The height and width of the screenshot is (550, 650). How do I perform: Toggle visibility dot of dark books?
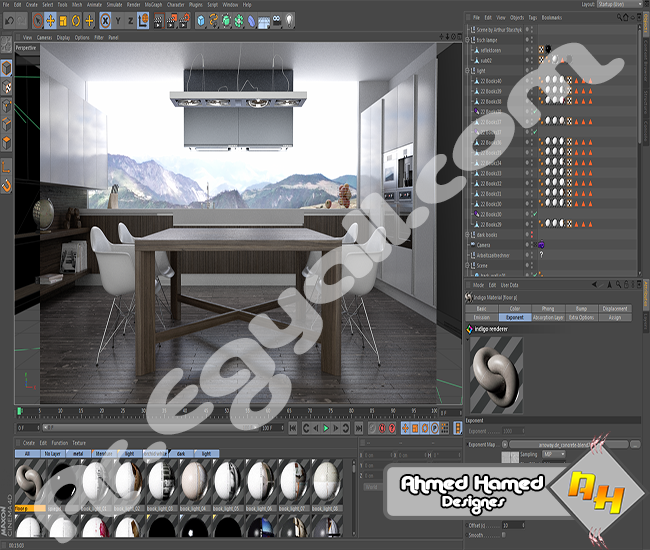[532, 235]
